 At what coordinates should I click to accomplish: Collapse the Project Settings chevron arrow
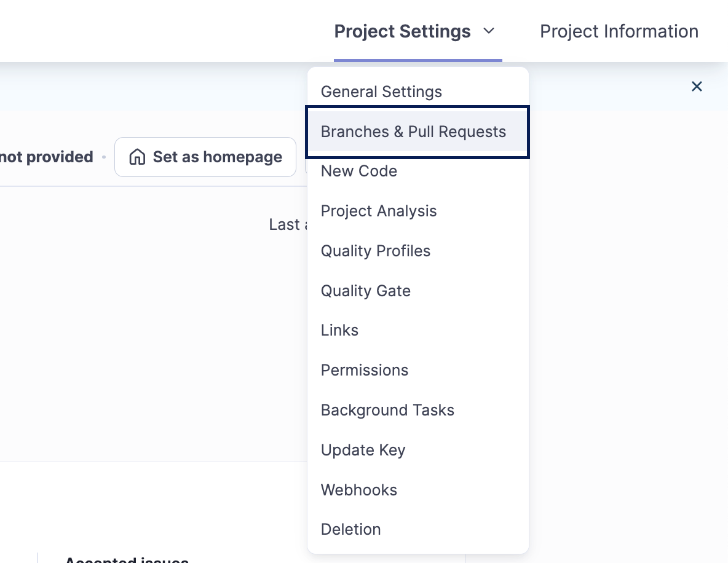coord(489,31)
